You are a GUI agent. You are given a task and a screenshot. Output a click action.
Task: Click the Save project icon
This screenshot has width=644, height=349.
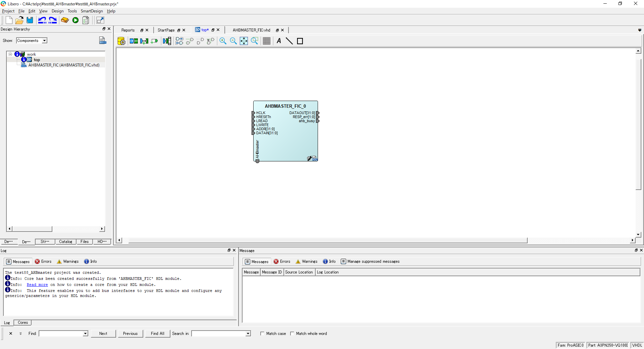tap(30, 20)
